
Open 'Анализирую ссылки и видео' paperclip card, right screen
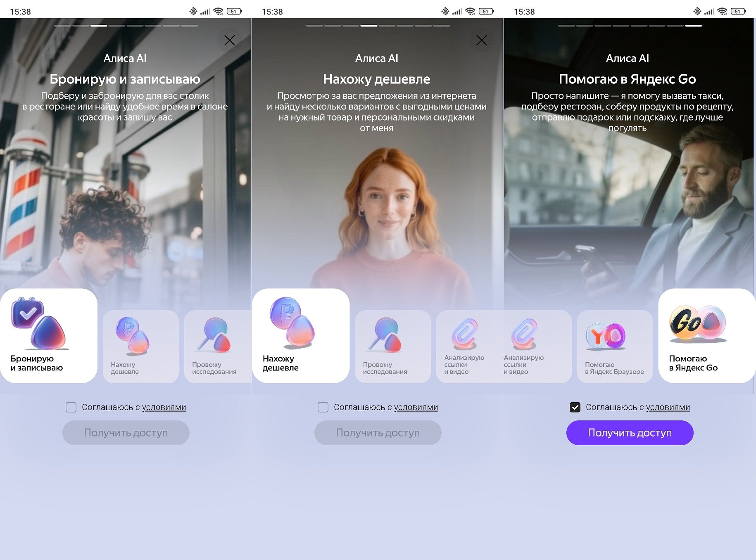537,346
